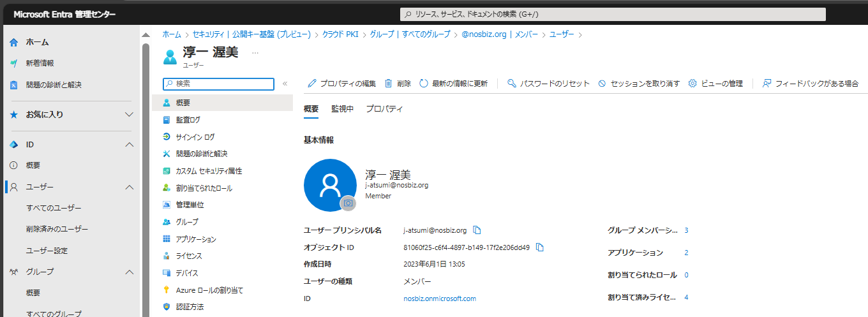Screen dimensions: 868x317
Task: Click the trash icon to 削除 user
Action: 388,84
